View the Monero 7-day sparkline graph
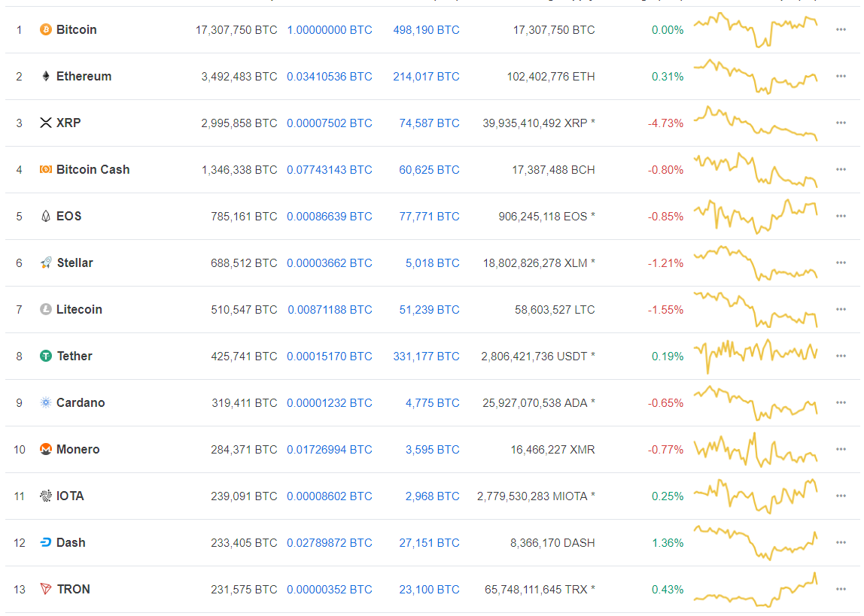Viewport: 864px width, 616px height. [755, 450]
